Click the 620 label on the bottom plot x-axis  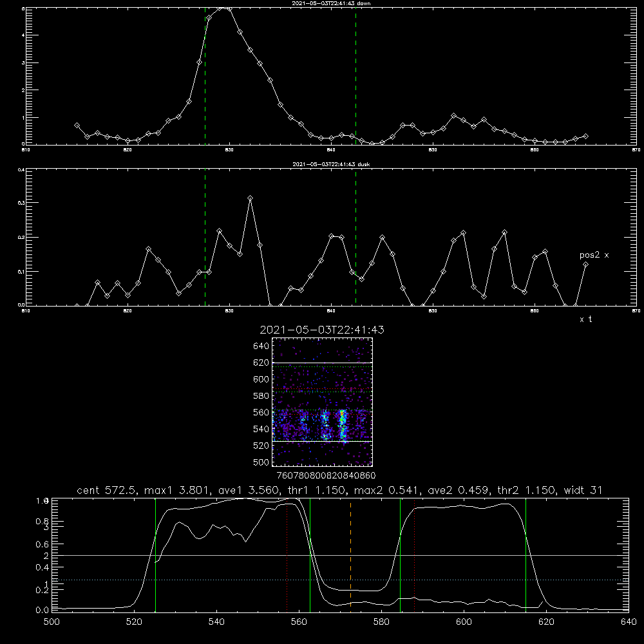tap(546, 622)
